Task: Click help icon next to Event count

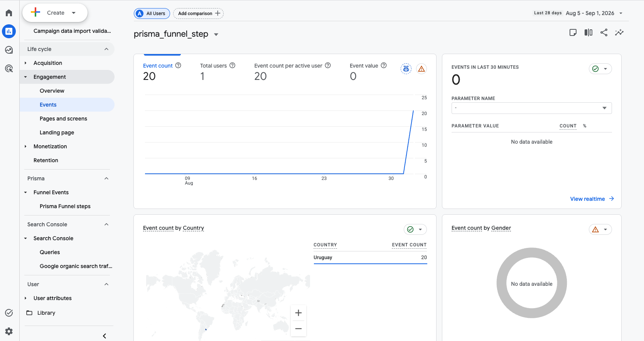Action: pyautogui.click(x=178, y=65)
